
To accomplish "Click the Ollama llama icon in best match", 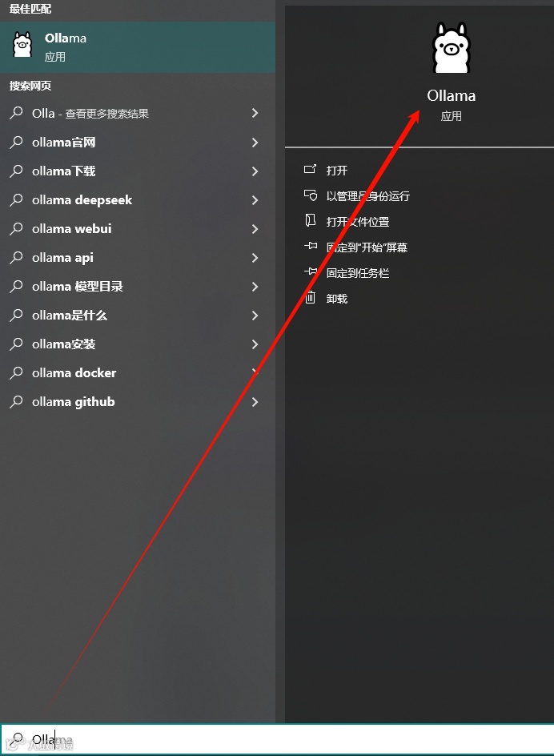I will (22, 46).
